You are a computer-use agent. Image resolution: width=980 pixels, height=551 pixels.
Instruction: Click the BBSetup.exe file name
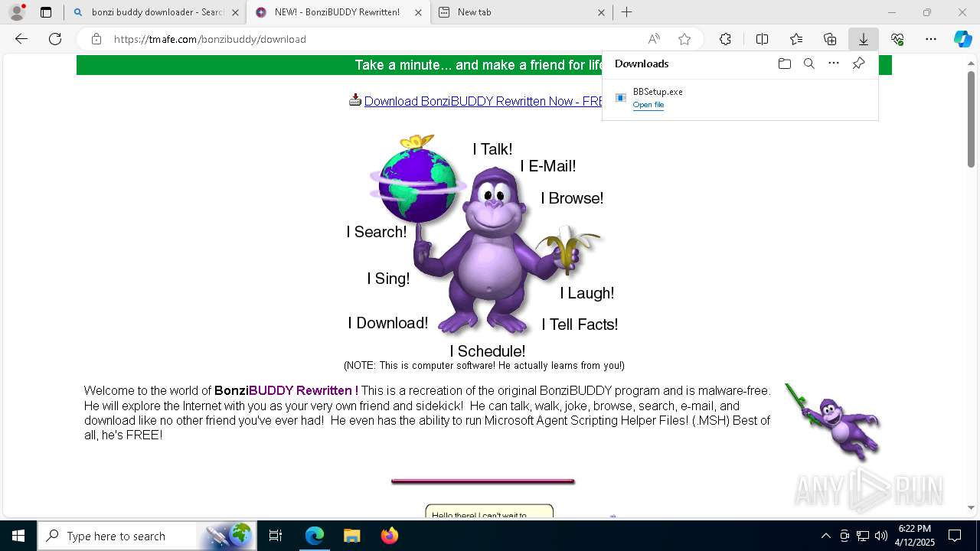658,92
